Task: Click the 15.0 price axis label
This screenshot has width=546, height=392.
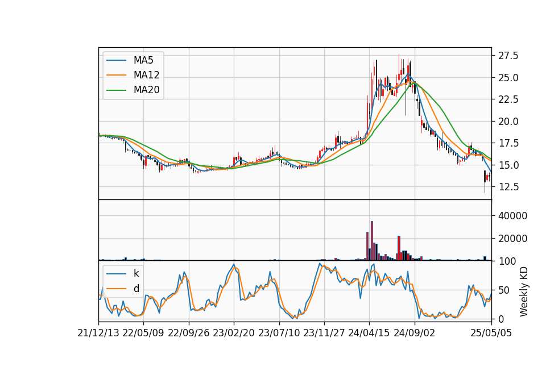Action: 508,165
